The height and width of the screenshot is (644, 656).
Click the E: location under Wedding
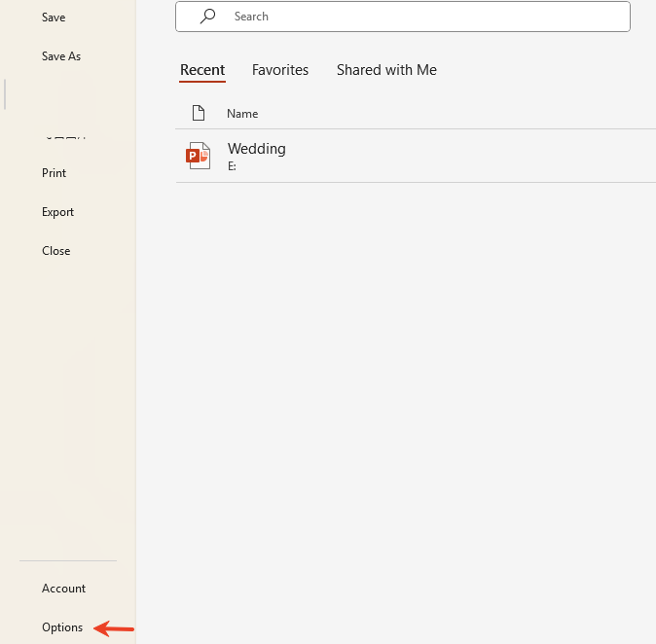(232, 166)
